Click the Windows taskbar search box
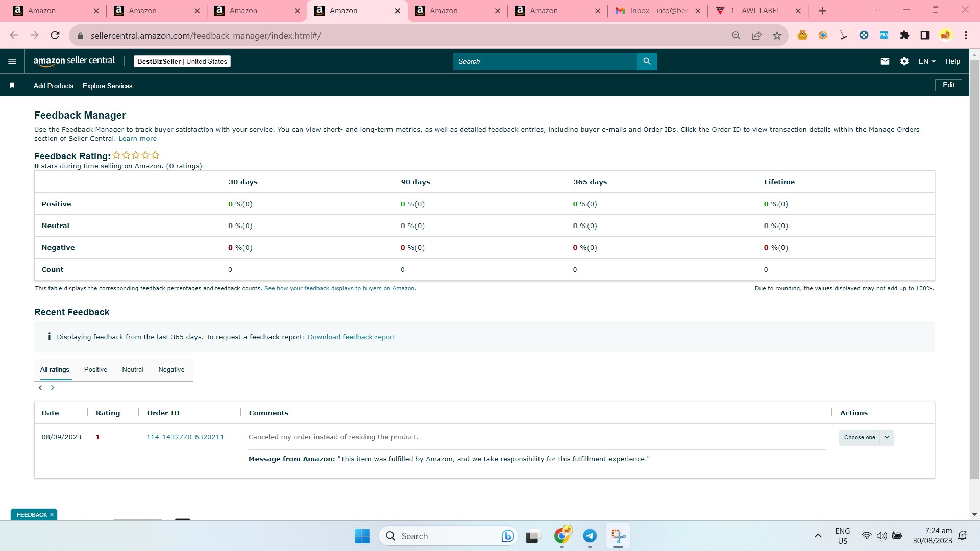 click(448, 536)
